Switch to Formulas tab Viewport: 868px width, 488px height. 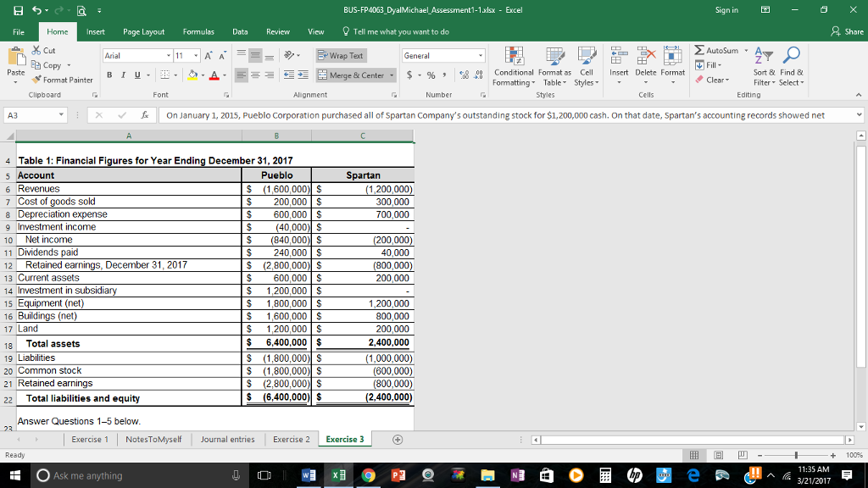[198, 31]
